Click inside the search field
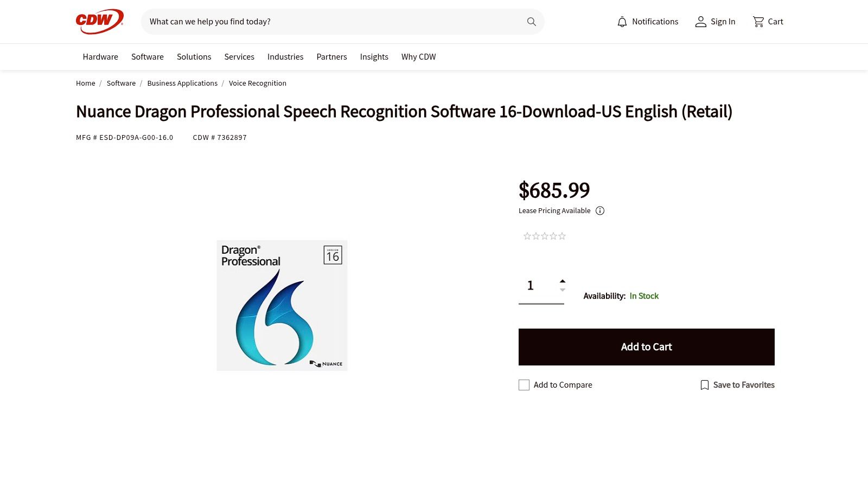This screenshot has width=868, height=488. [x=325, y=22]
